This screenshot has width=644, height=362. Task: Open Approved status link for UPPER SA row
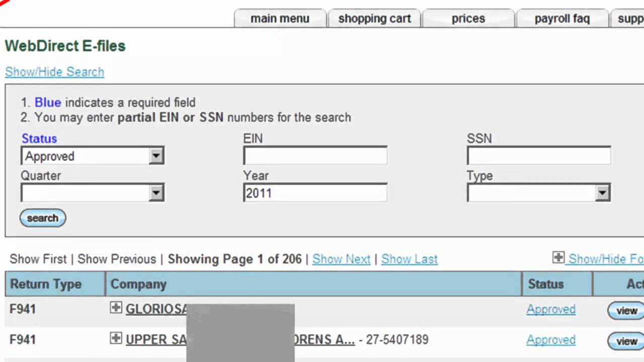tap(551, 340)
